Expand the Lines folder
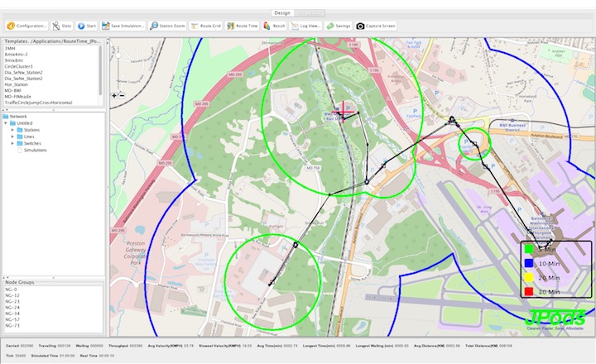Screen dimensions: 596x364 click(12, 136)
